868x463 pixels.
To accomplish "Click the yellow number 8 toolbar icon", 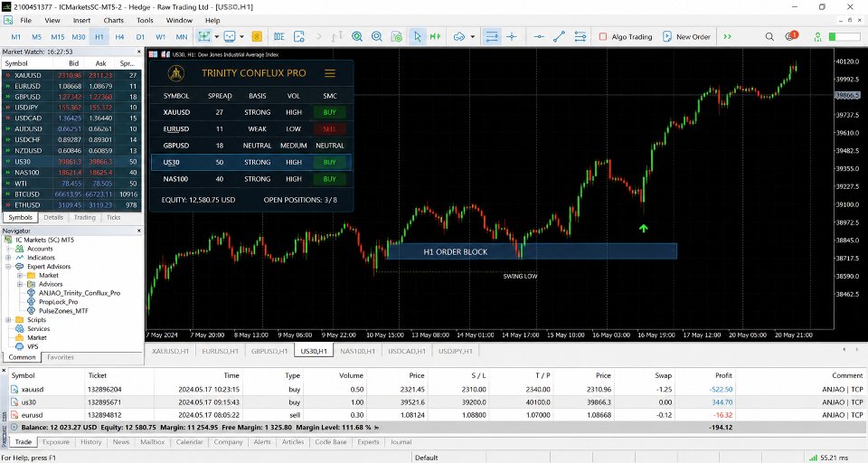I will click(x=256, y=36).
